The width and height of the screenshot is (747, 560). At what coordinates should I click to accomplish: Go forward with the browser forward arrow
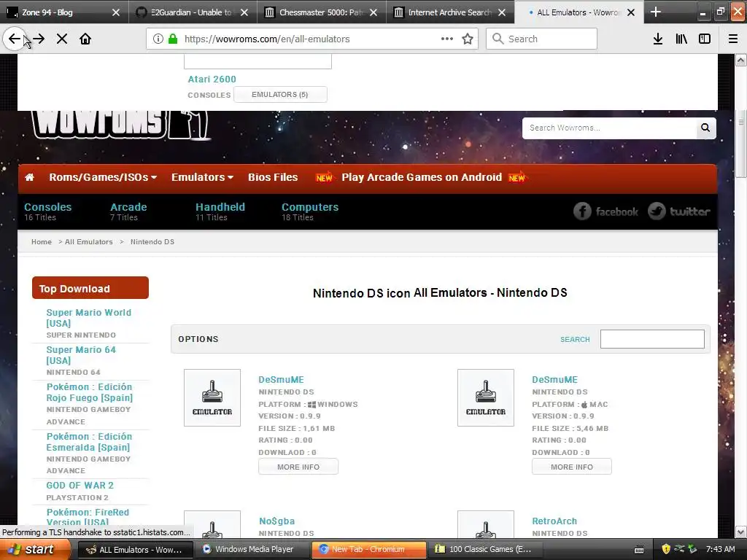pos(39,39)
